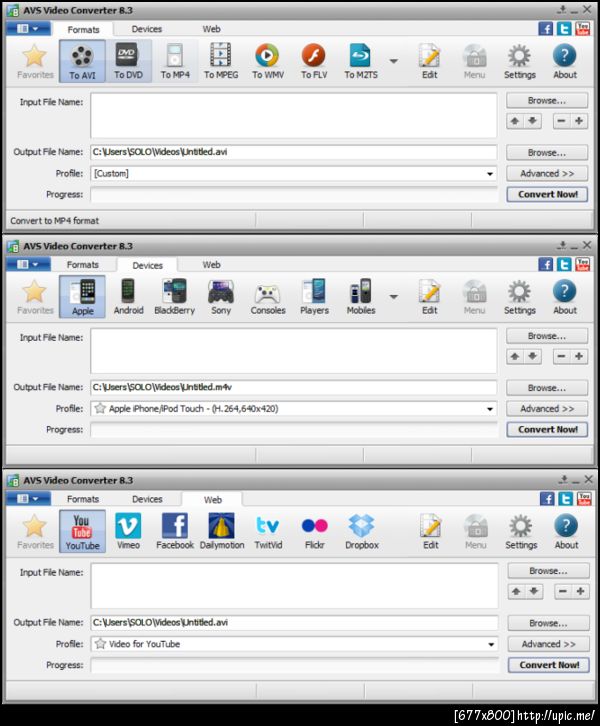Click the progress bar in the middle window

coord(294,430)
